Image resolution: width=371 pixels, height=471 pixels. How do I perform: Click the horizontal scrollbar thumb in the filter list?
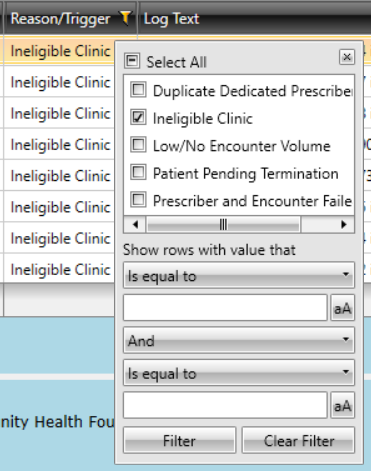click(x=223, y=224)
